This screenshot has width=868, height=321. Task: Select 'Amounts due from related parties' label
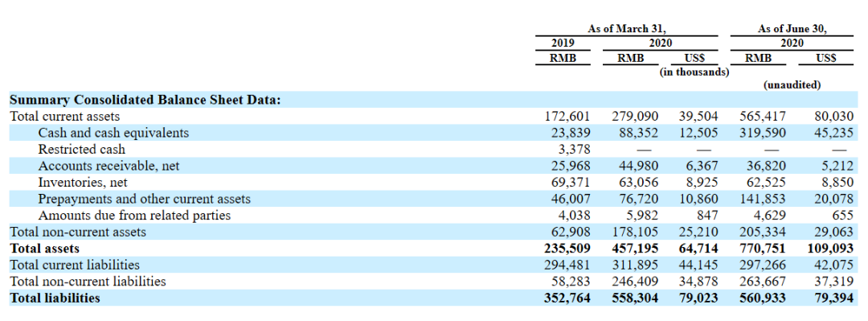coord(134,215)
